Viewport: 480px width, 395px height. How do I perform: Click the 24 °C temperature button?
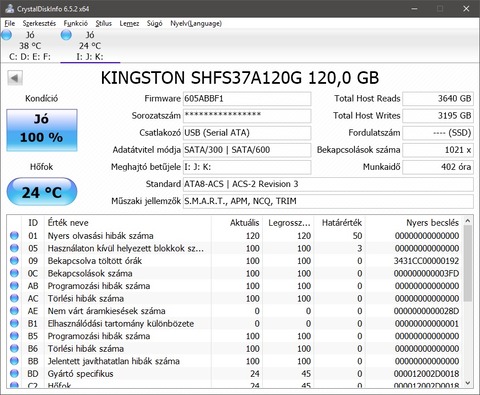pos(42,192)
